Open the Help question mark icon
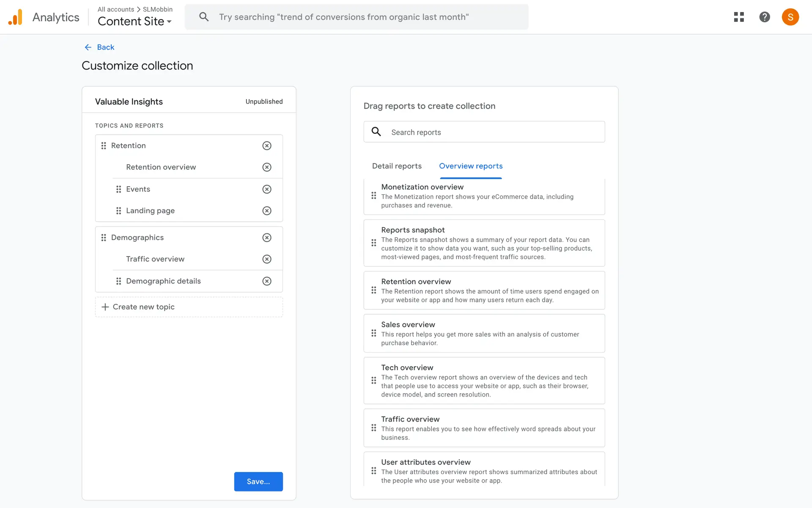 tap(764, 17)
